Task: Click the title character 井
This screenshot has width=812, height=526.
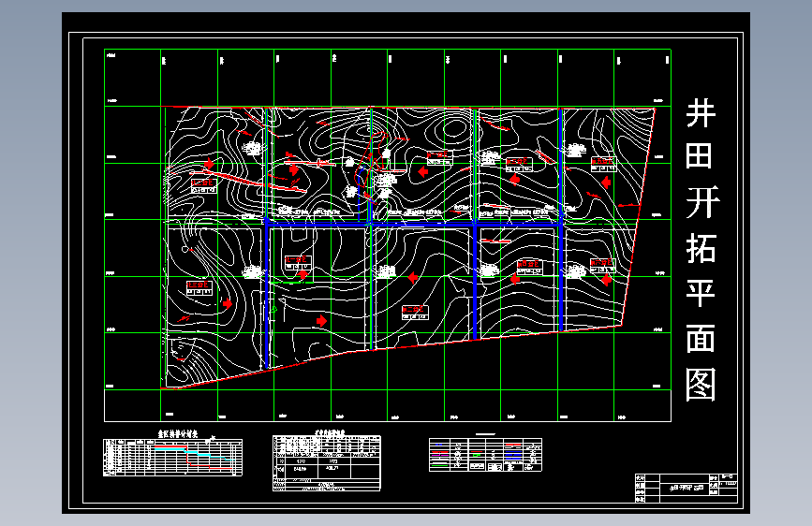Action: 701,113
